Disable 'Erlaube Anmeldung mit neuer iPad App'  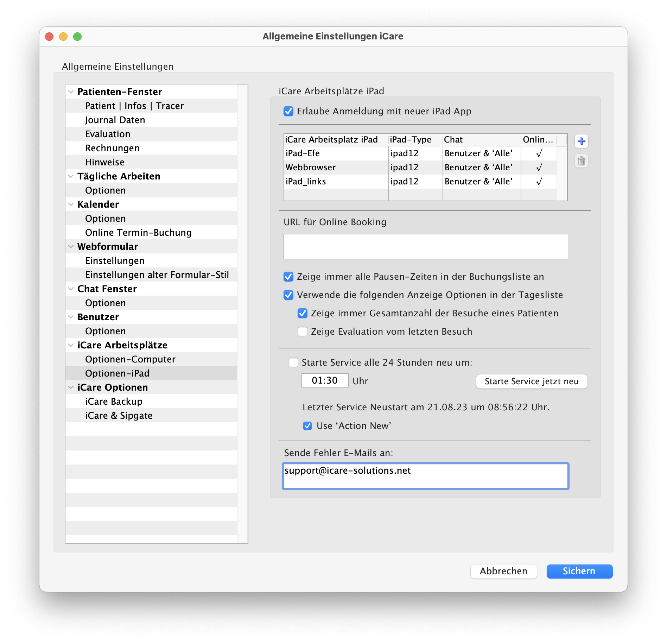coord(288,112)
